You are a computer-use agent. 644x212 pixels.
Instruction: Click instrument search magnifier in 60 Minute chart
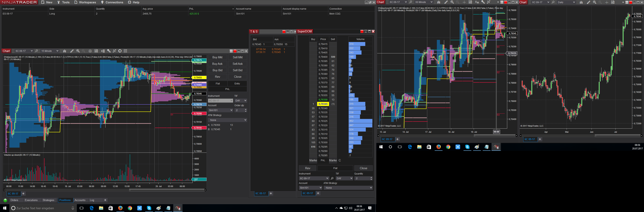[x=411, y=2]
